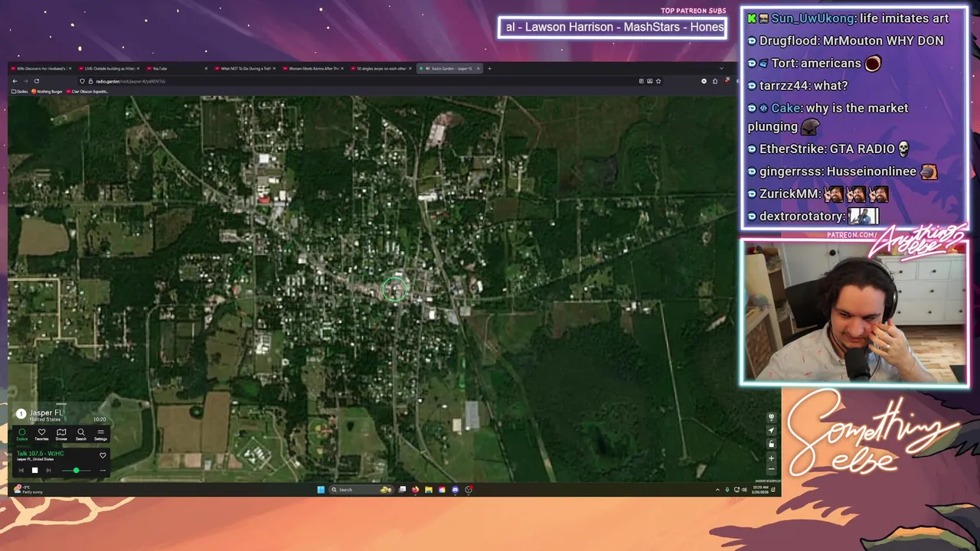Go forward in the browser
The height and width of the screenshot is (551, 980).
point(25,81)
